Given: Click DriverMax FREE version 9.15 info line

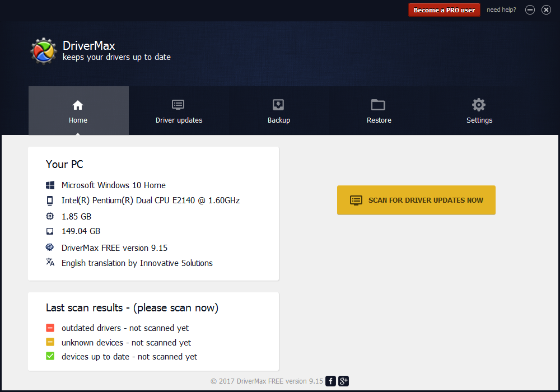Looking at the screenshot, I should [x=114, y=248].
